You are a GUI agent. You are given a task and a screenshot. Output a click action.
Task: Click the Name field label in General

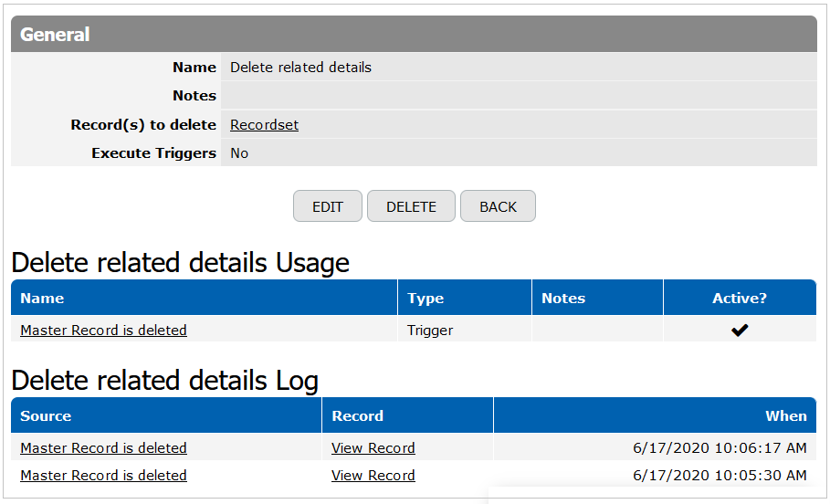point(194,68)
